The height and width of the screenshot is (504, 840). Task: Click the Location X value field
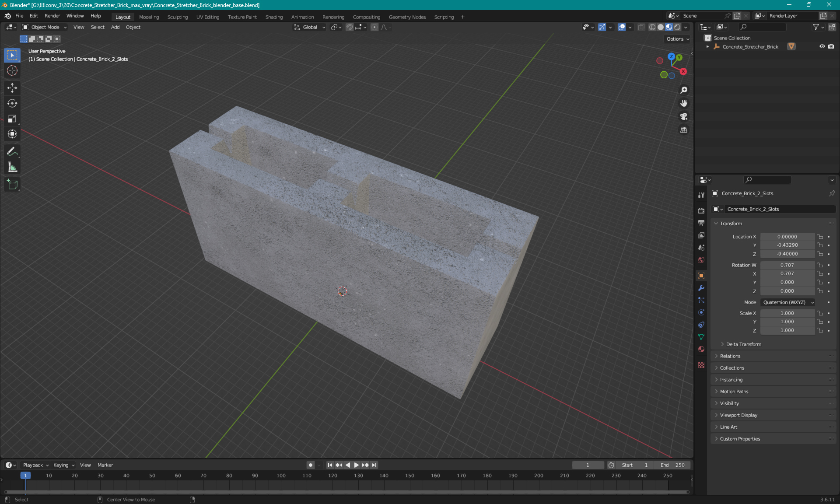click(787, 237)
